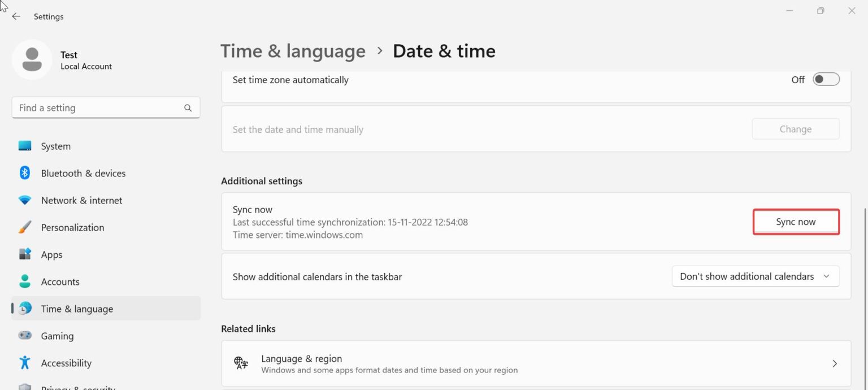868x390 pixels.
Task: Select the Apps sidebar icon
Action: click(x=25, y=254)
